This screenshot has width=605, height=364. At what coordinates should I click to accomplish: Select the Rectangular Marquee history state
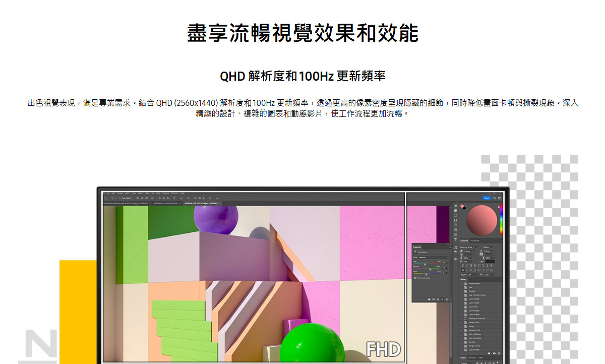point(477,319)
